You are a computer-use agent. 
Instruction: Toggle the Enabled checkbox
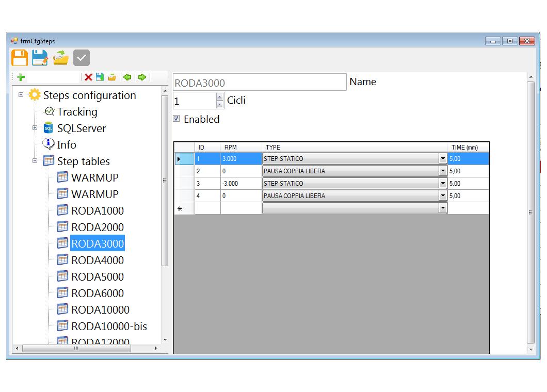pyautogui.click(x=176, y=119)
